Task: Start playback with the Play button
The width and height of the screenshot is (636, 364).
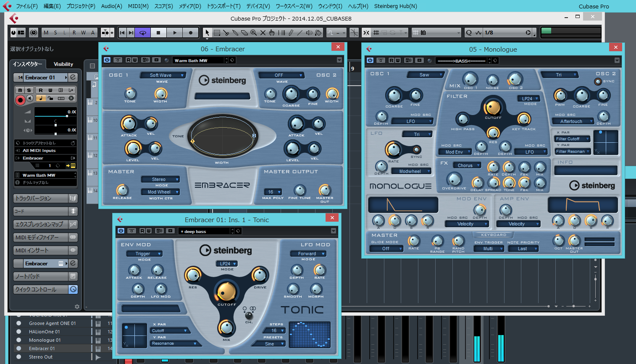Action: (x=175, y=32)
